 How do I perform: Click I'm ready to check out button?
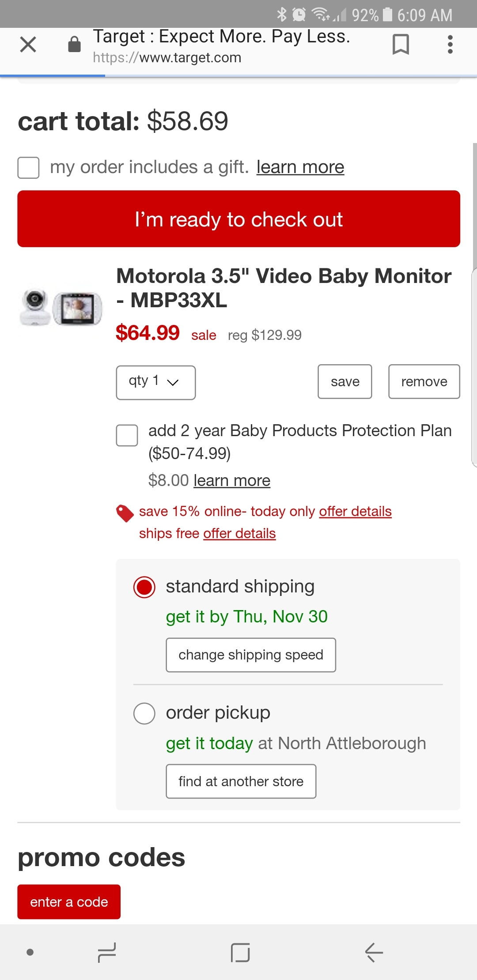click(239, 219)
